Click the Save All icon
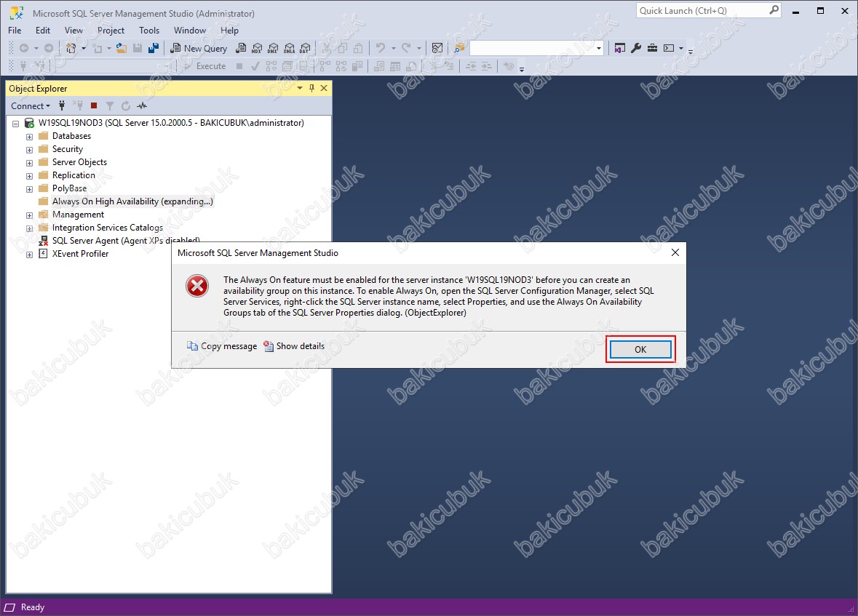 coord(154,48)
